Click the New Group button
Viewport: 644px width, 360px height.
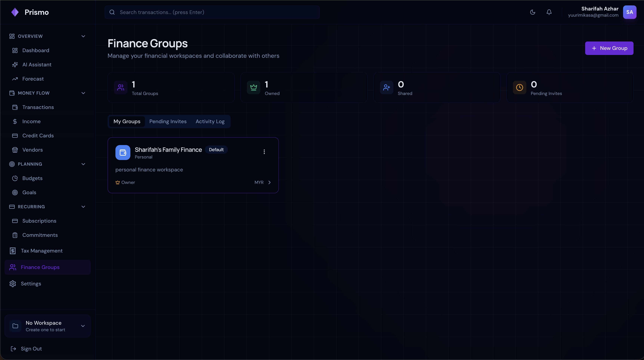pyautogui.click(x=609, y=48)
